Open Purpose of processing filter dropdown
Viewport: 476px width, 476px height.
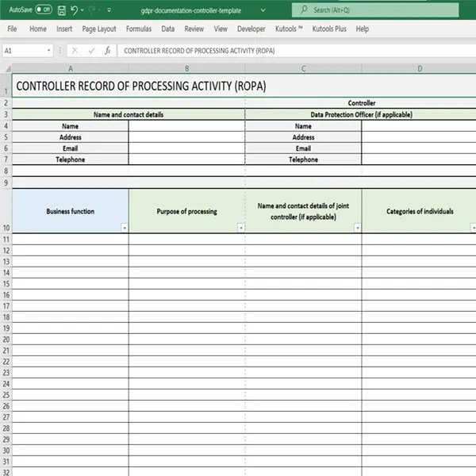click(x=241, y=228)
